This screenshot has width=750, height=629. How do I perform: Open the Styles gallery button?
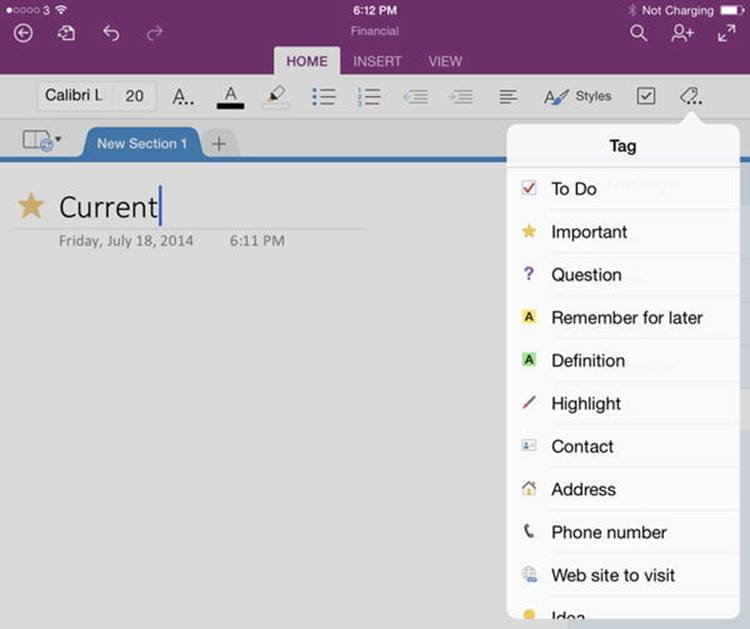[578, 96]
